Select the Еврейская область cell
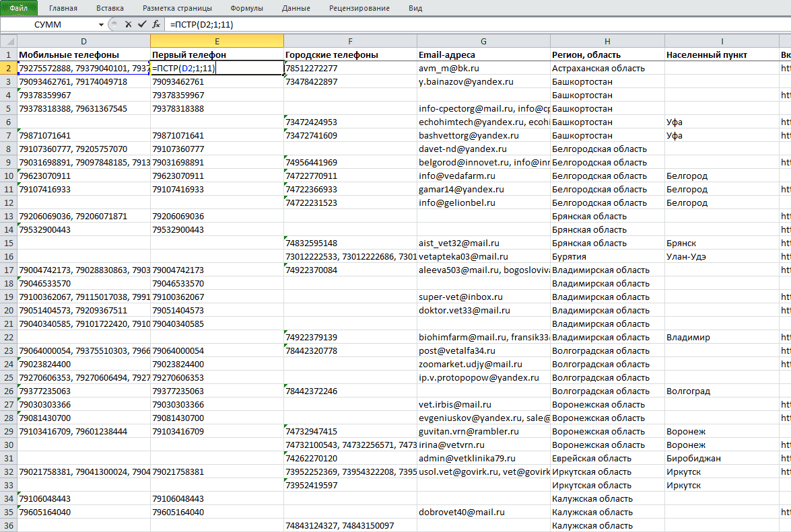The image size is (791, 532). pos(607,459)
